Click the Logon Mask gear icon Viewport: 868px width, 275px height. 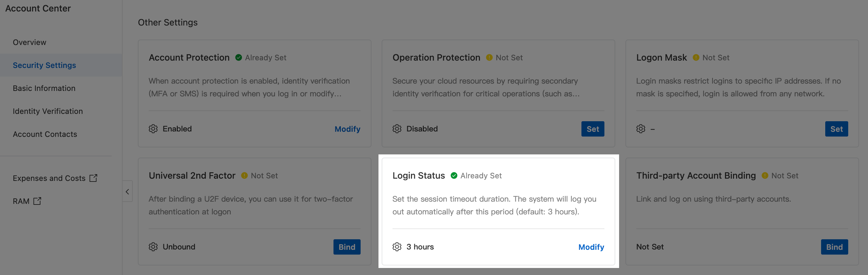pyautogui.click(x=640, y=129)
